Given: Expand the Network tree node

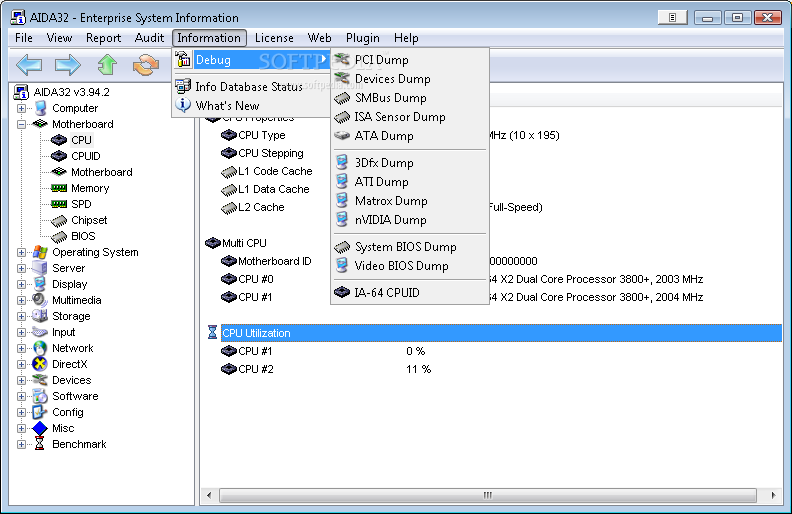Looking at the screenshot, I should tap(21, 348).
